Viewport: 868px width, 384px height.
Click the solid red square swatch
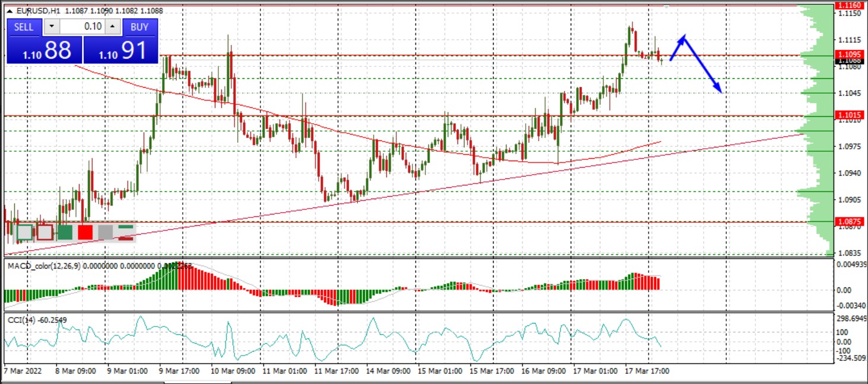(85, 232)
